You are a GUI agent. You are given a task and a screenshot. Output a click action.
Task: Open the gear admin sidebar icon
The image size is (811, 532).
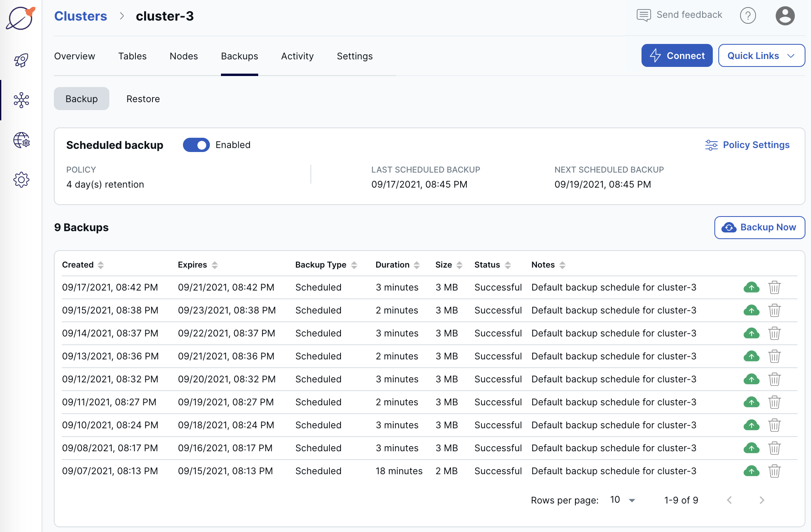click(x=21, y=180)
